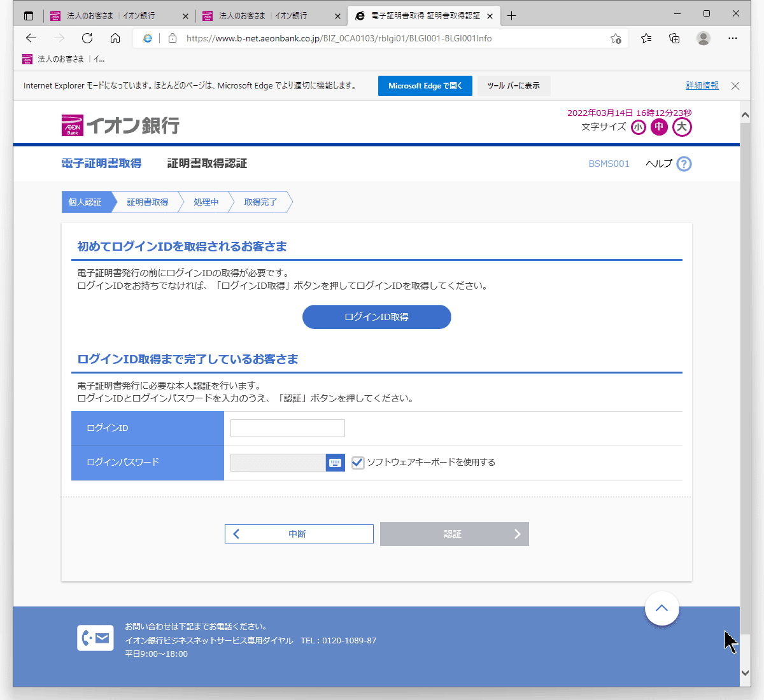The height and width of the screenshot is (700, 764).
Task: Click inside the ログインID input field
Action: 287,428
